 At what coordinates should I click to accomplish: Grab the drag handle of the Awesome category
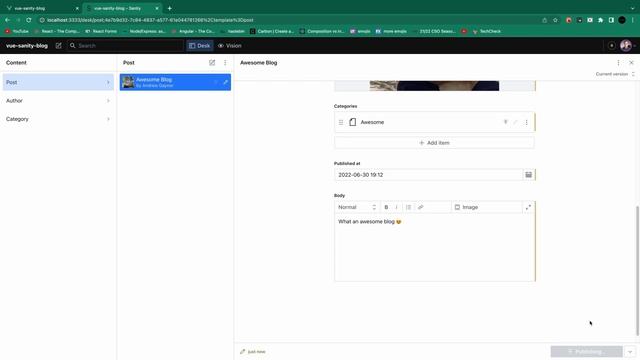341,122
